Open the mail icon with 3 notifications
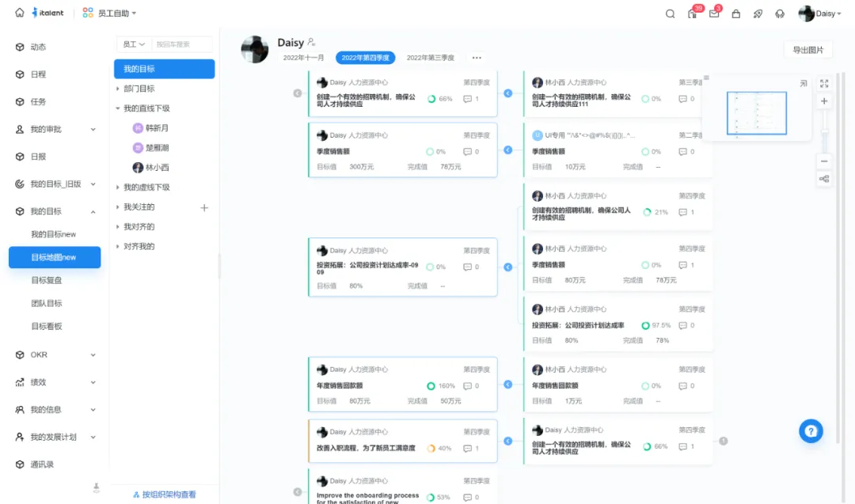The width and height of the screenshot is (855, 504). point(713,13)
